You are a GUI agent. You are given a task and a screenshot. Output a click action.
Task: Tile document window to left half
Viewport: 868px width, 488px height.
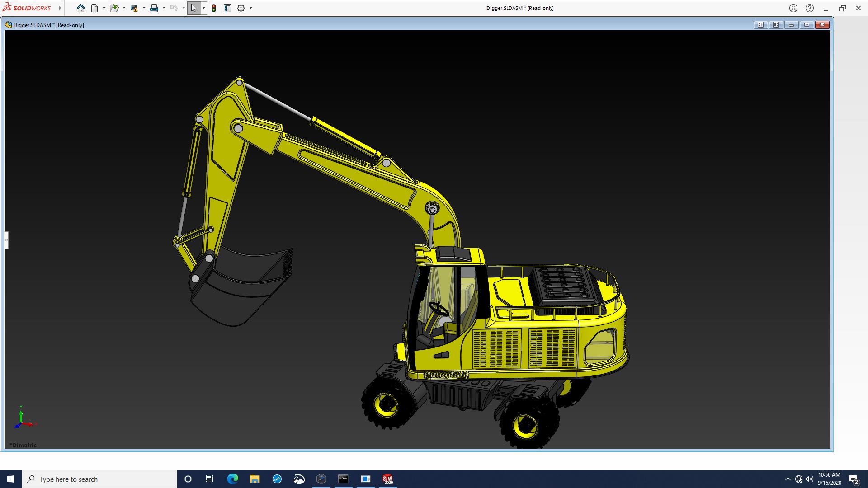(760, 25)
